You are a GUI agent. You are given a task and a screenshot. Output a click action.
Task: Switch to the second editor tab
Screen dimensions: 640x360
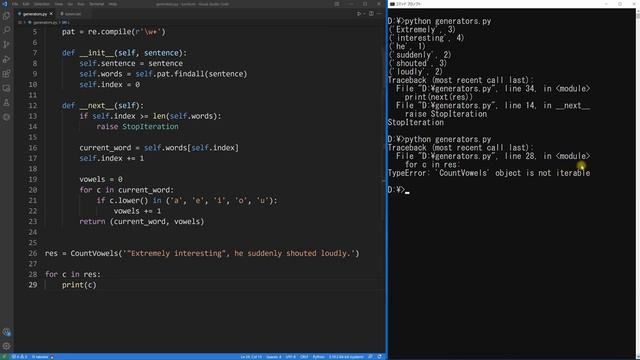coord(72,14)
